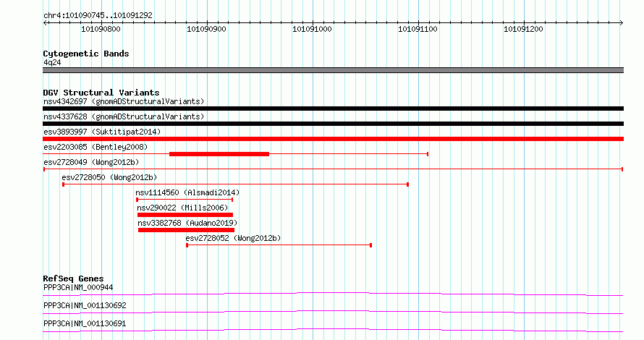Click the thin red line of esv2728050
Screen dimensions: 644x340
tap(235, 184)
